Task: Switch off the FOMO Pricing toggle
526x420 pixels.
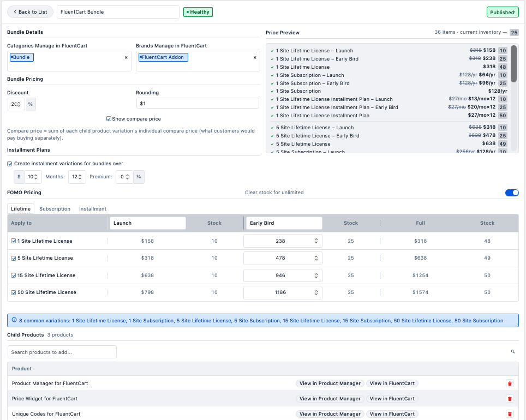Action: tap(512, 193)
